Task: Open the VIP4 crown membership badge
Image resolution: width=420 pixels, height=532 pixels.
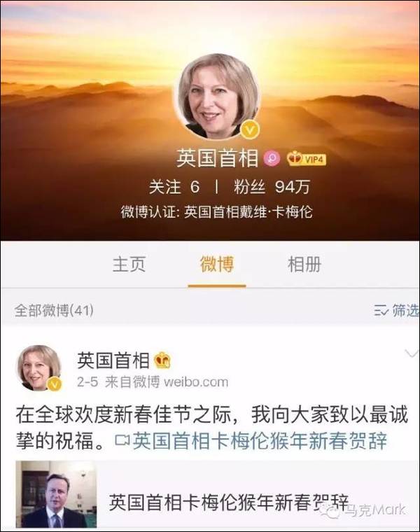Action: tap(307, 158)
